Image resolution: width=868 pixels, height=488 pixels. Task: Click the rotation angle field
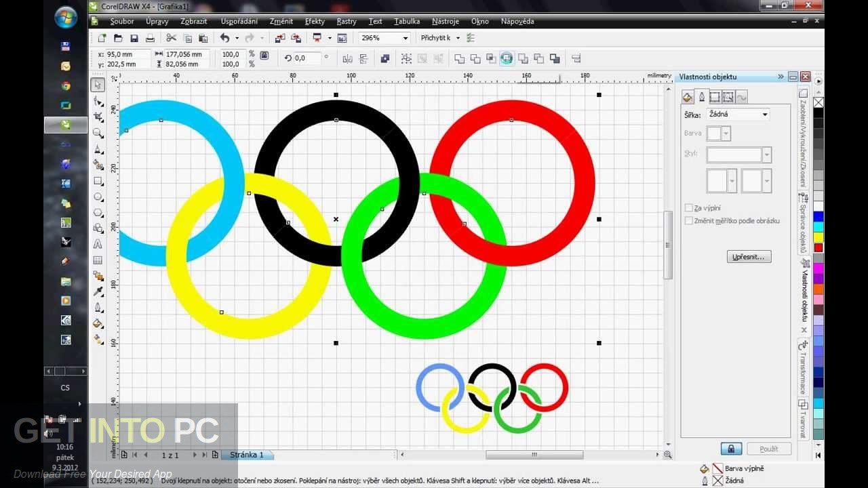click(307, 58)
